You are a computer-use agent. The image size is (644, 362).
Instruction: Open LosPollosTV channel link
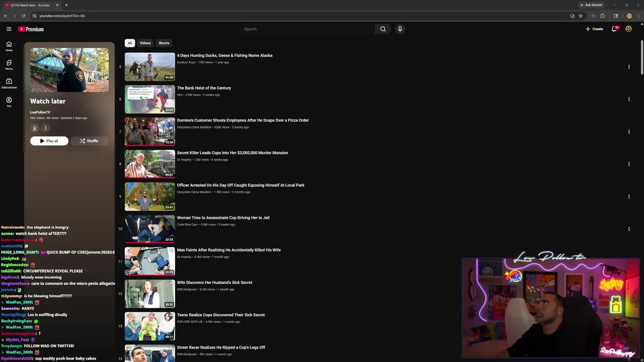point(40,112)
